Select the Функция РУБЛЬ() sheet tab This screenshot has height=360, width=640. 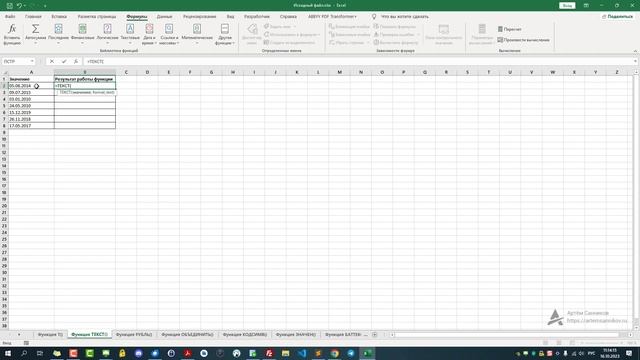click(134, 335)
